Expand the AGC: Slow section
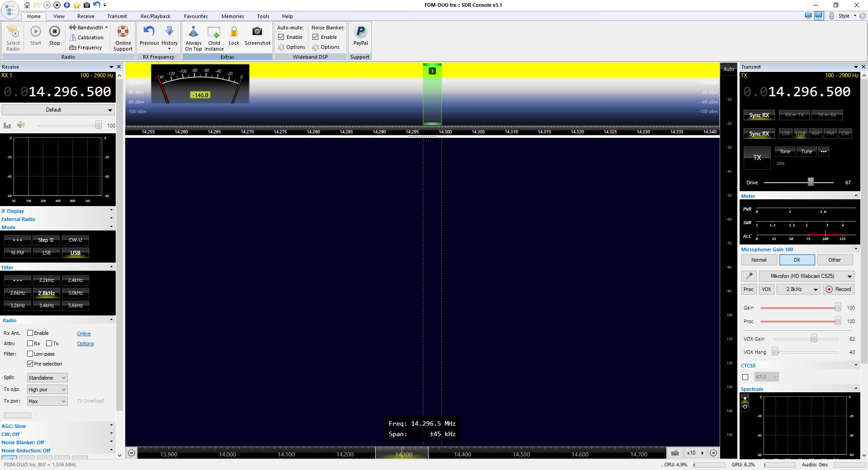The image size is (868, 470). pyautogui.click(x=111, y=426)
